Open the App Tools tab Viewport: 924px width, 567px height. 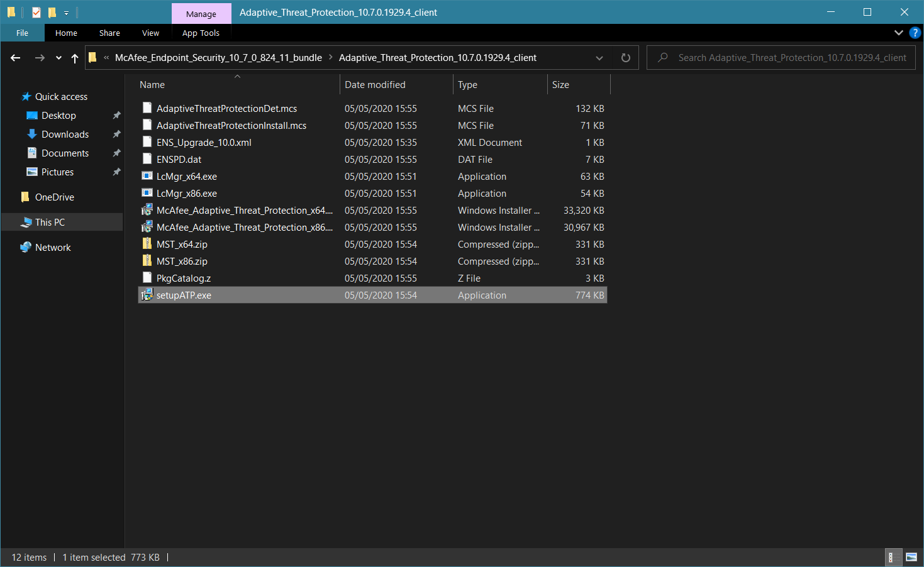coord(201,33)
